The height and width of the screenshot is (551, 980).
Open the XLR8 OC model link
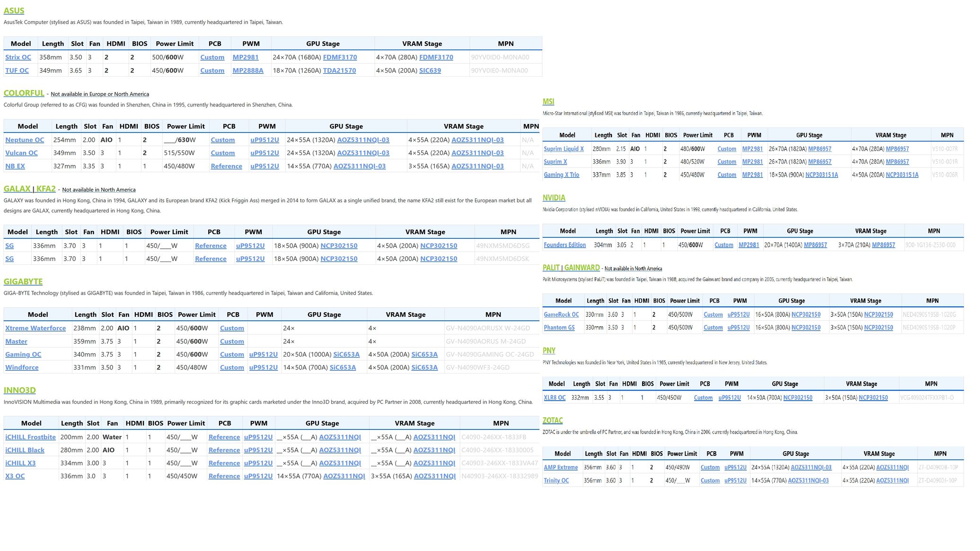coord(555,398)
